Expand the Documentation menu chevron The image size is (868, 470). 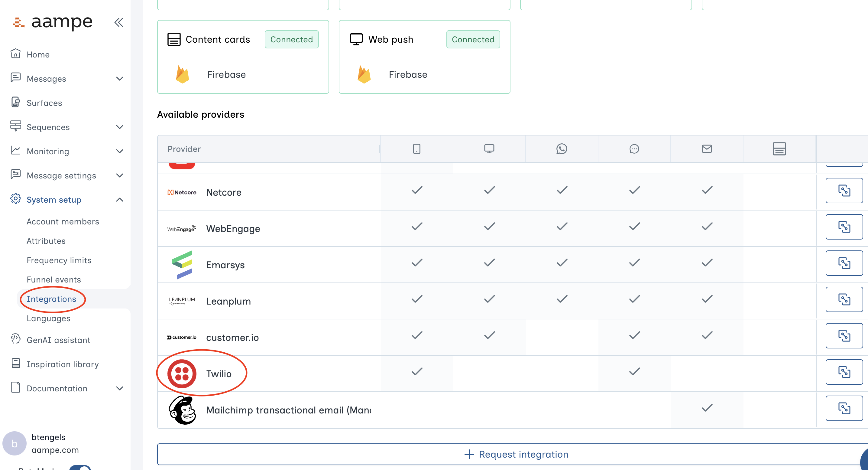tap(120, 388)
